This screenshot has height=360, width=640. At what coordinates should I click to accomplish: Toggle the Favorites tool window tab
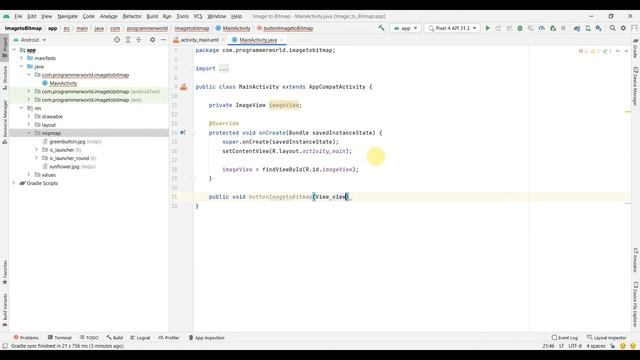click(x=5, y=272)
